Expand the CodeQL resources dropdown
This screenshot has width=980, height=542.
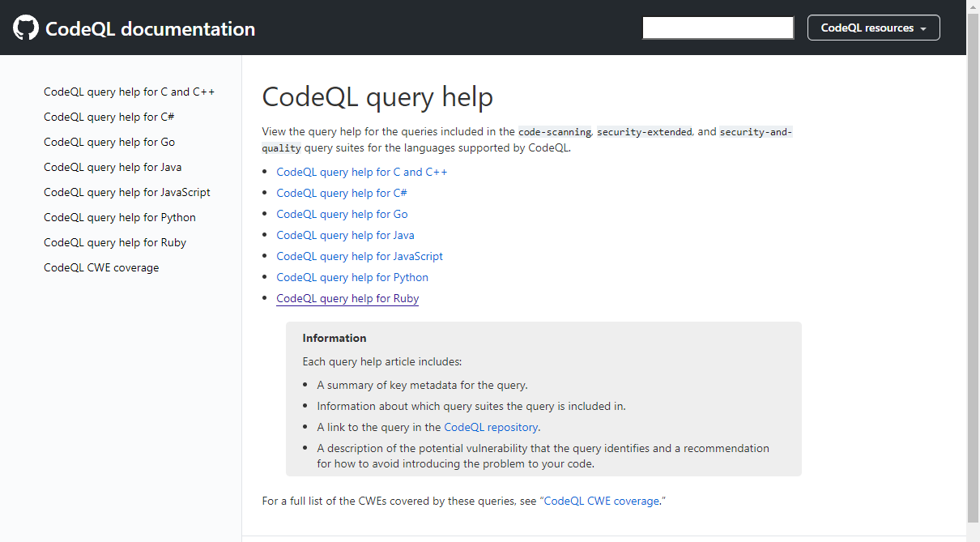click(873, 28)
